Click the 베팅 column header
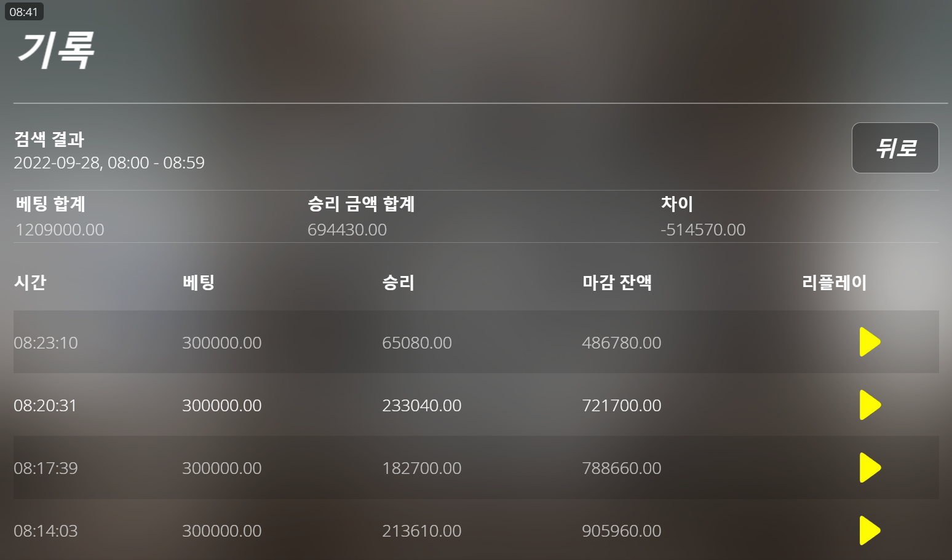 pos(198,282)
